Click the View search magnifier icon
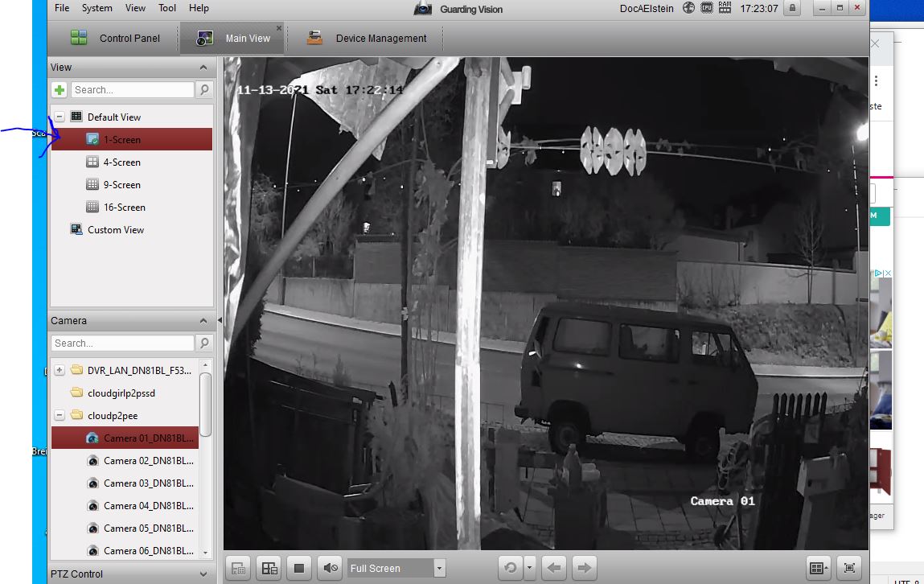 [x=204, y=89]
